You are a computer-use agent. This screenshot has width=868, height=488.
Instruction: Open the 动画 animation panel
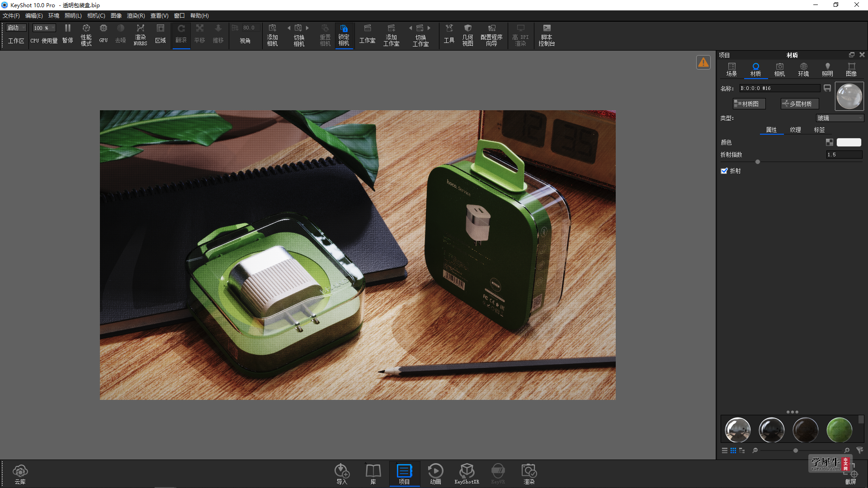(x=435, y=474)
